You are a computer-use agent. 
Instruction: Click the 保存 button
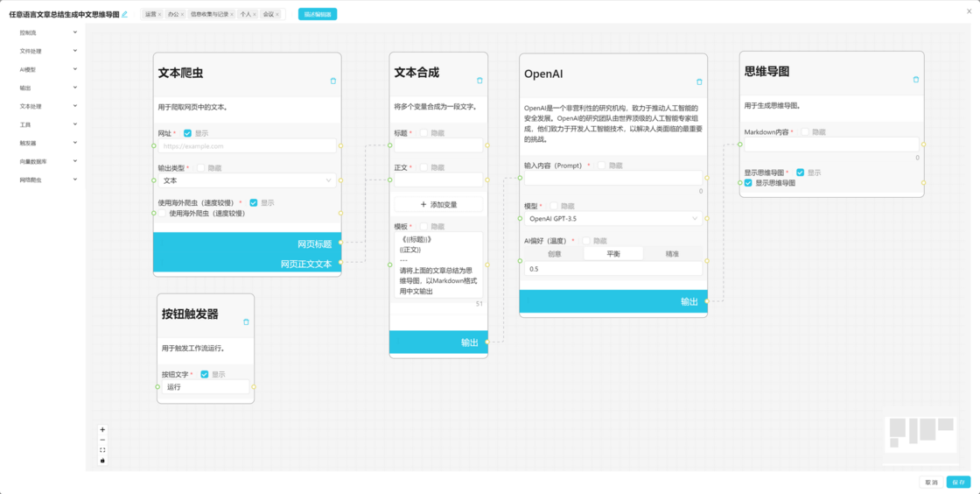coord(958,483)
